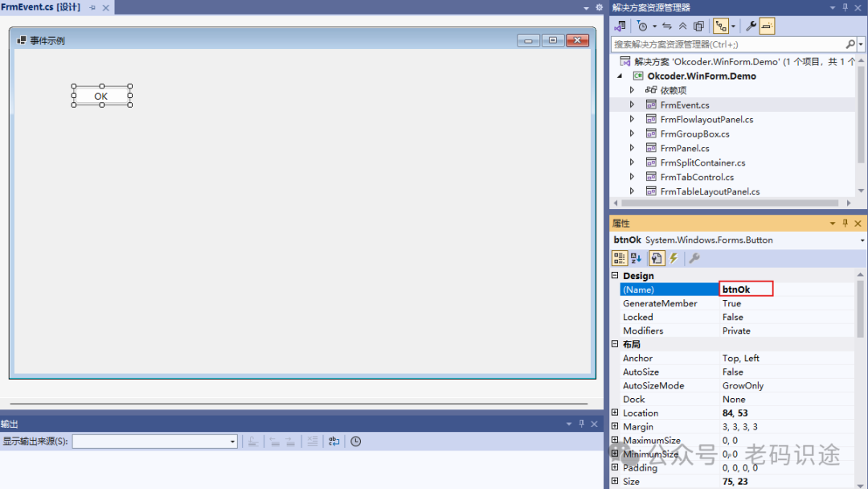Toggle word wrap in the Output panel
Image resolution: width=868 pixels, height=489 pixels.
click(334, 442)
